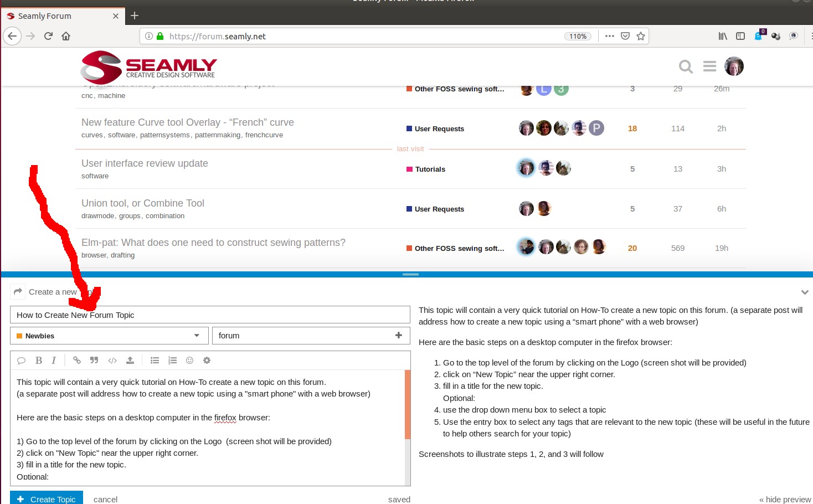Click the Create Topic button
Image resolution: width=813 pixels, height=504 pixels.
tap(47, 498)
